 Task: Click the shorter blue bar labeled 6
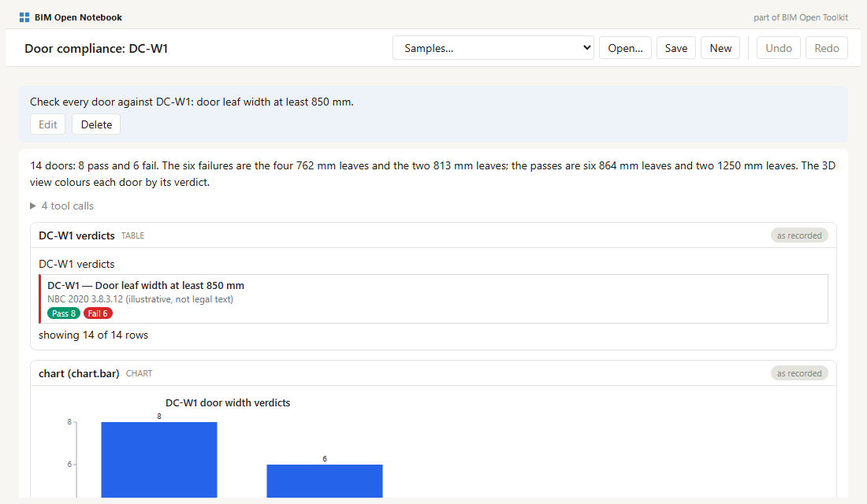click(x=325, y=481)
